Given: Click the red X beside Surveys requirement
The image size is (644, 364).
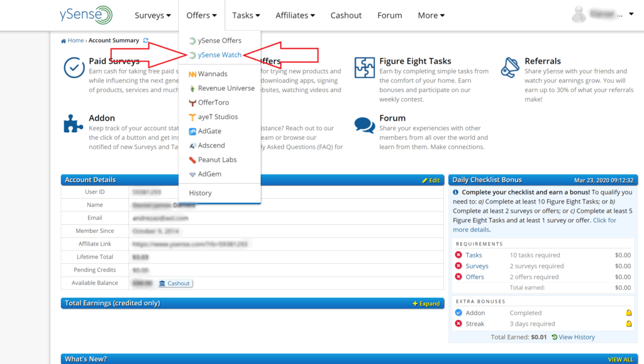Looking at the screenshot, I should [x=458, y=266].
